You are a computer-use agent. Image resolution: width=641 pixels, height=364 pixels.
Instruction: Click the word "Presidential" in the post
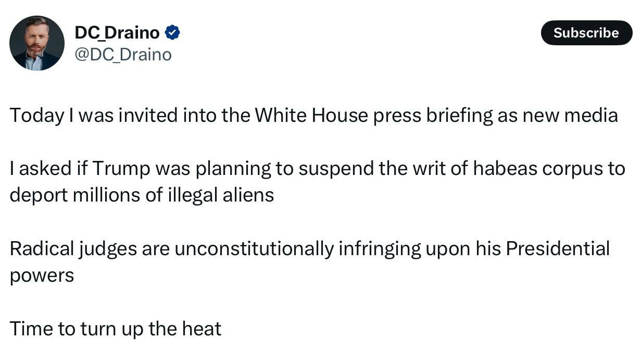coord(557,249)
